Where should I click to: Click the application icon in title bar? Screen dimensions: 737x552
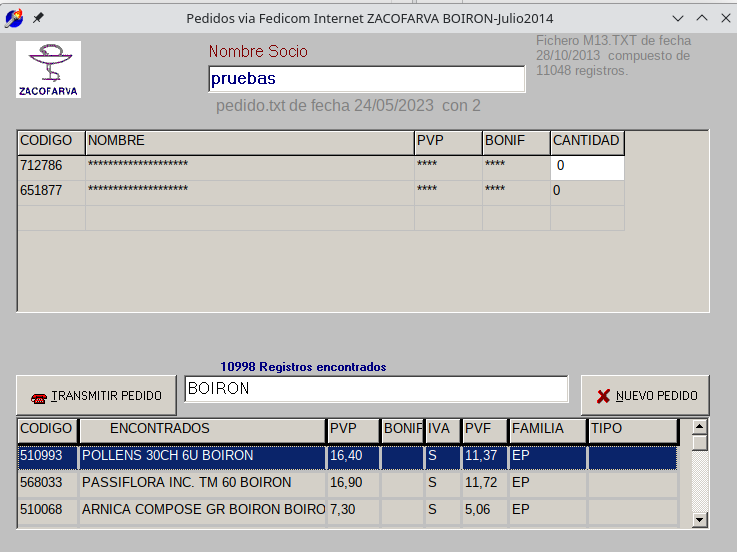[14, 18]
